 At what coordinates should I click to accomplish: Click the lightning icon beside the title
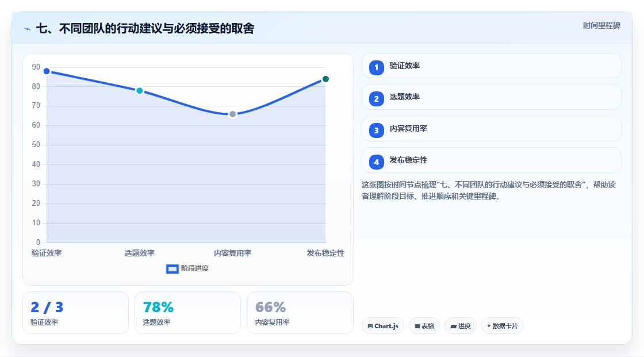pos(28,29)
